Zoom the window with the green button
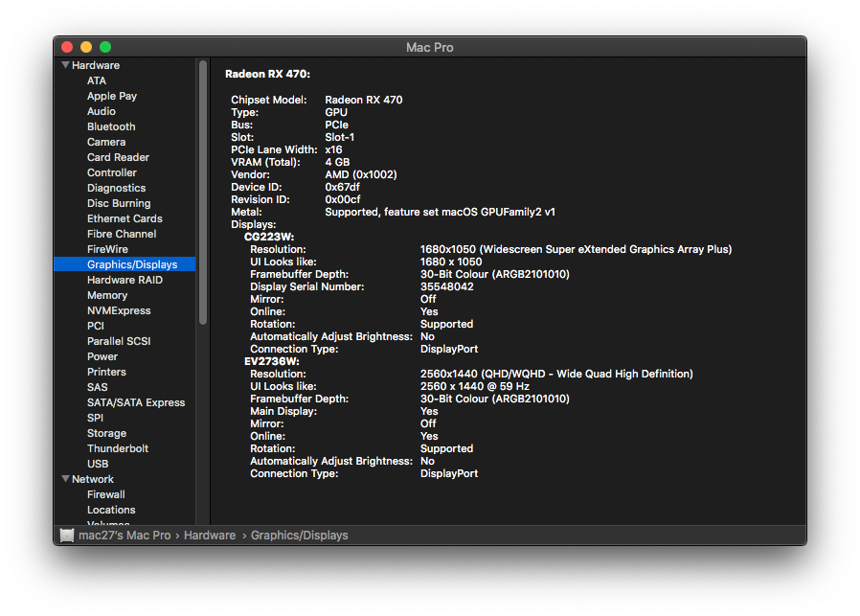This screenshot has width=860, height=616. click(105, 47)
